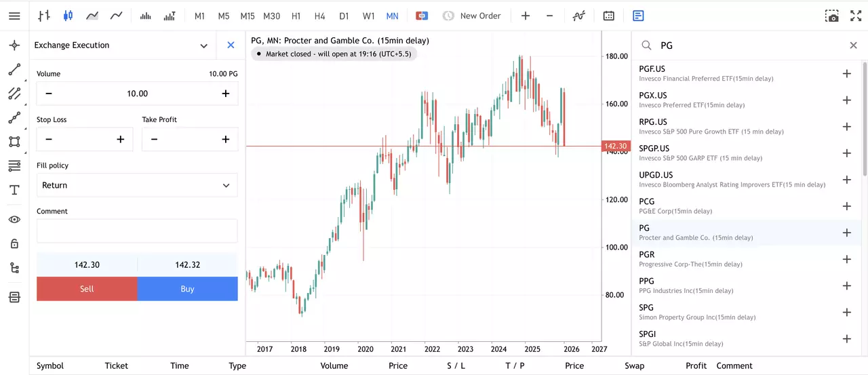Select the text label tool
This screenshot has height=375, width=868.
(14, 190)
